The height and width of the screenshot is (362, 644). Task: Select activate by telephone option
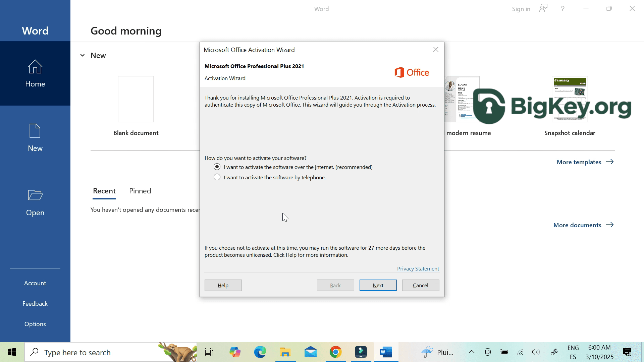(x=217, y=177)
